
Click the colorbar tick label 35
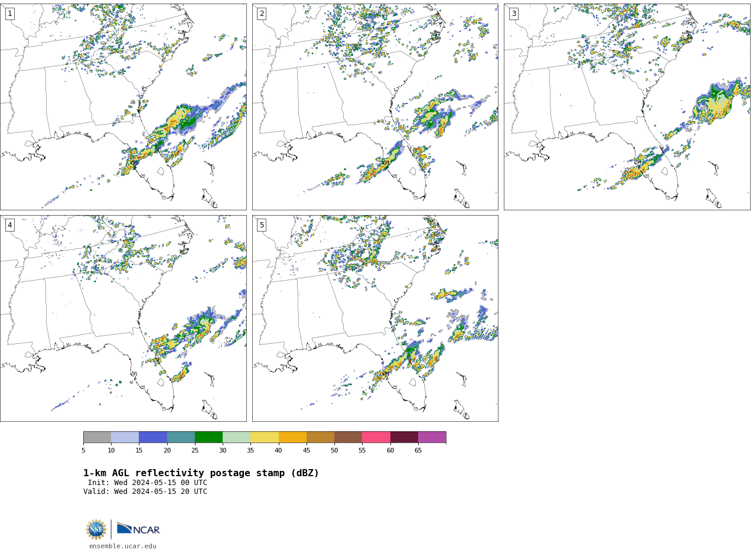(250, 451)
